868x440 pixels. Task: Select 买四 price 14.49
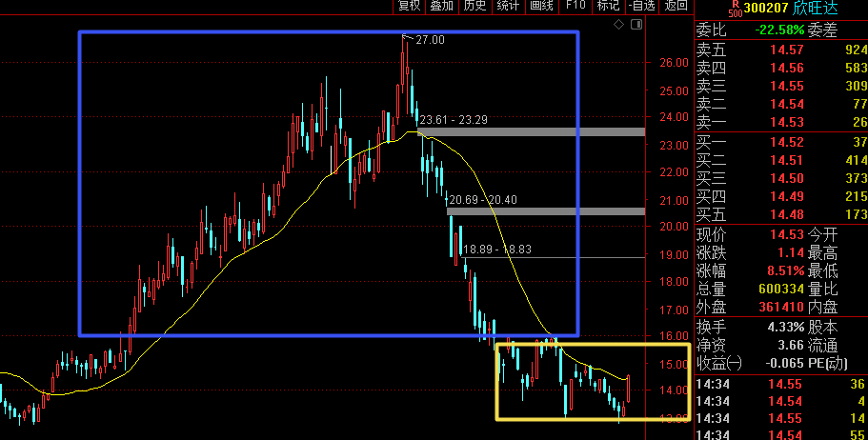pos(787,196)
